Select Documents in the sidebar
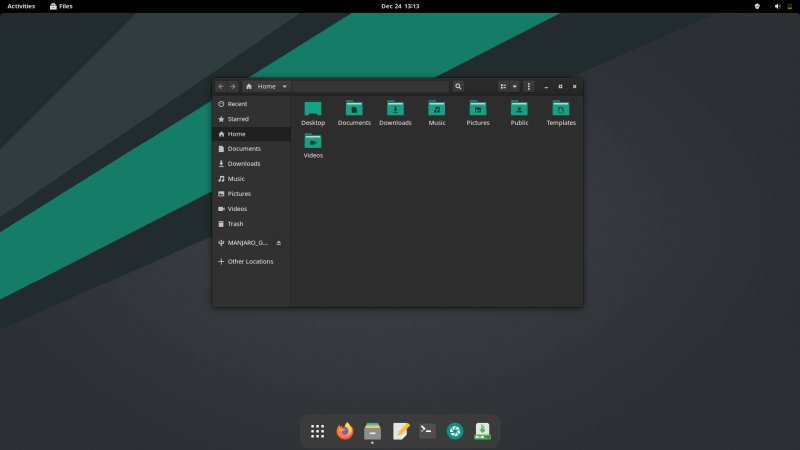Image resolution: width=800 pixels, height=450 pixels. point(251,149)
